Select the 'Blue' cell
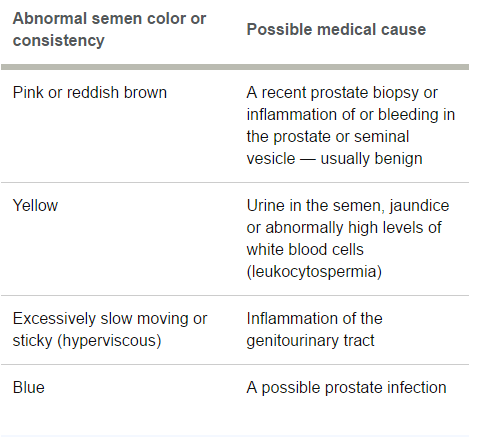The height and width of the screenshot is (437, 488). 29,387
